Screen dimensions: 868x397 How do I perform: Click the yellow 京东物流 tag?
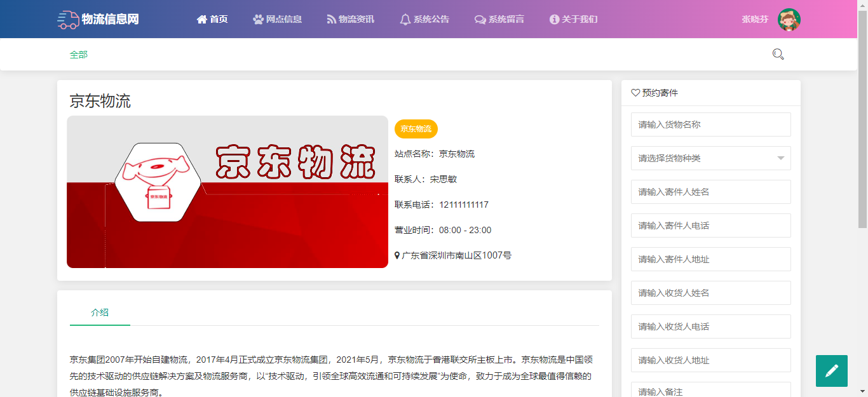(x=416, y=129)
